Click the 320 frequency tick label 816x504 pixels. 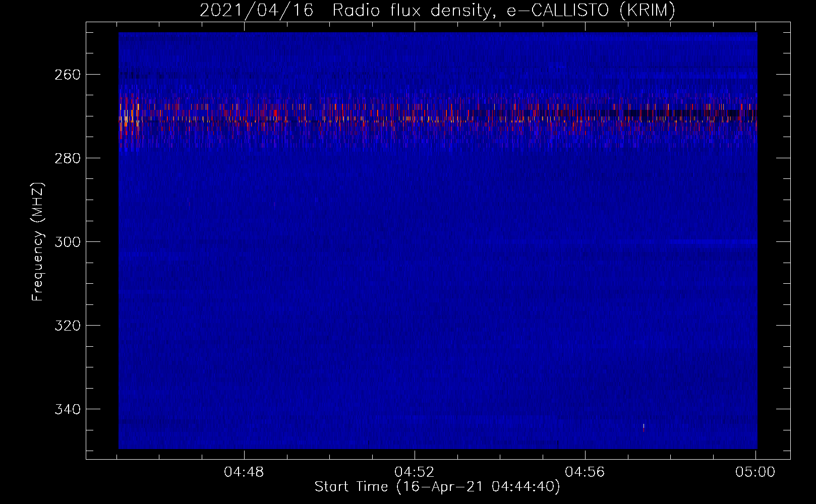pos(68,326)
